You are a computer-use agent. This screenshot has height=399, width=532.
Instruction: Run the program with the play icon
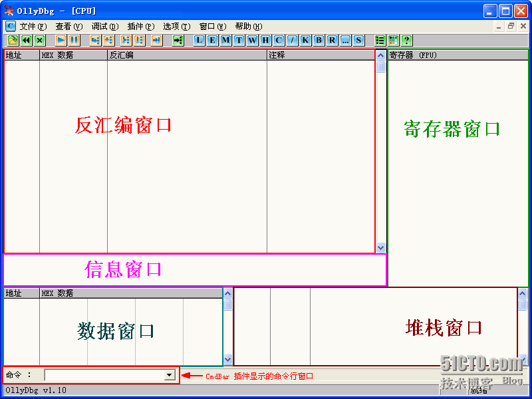pyautogui.click(x=61, y=41)
